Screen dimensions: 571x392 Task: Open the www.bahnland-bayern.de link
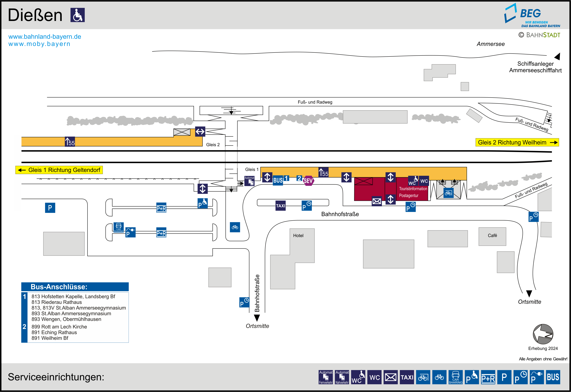(x=45, y=37)
